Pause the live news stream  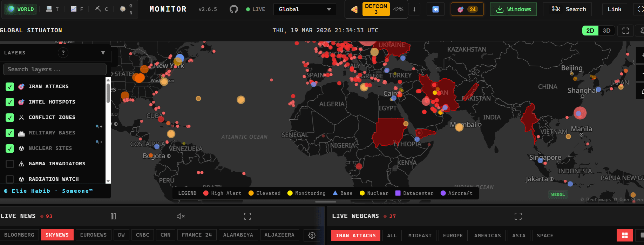[113, 216]
